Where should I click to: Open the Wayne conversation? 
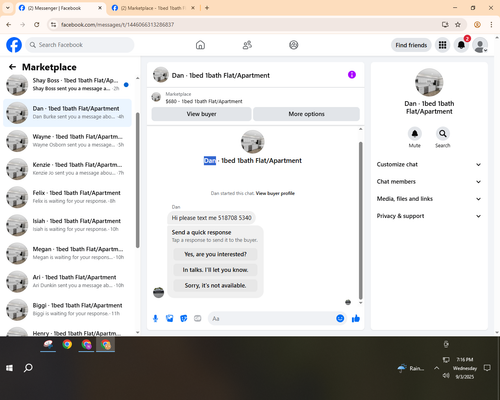[x=67, y=141]
